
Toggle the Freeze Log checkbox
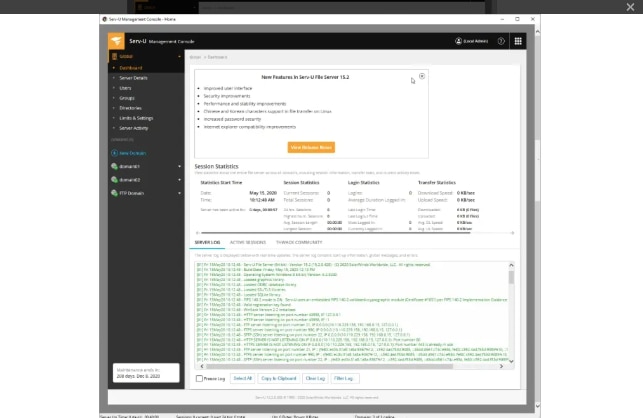[199, 379]
